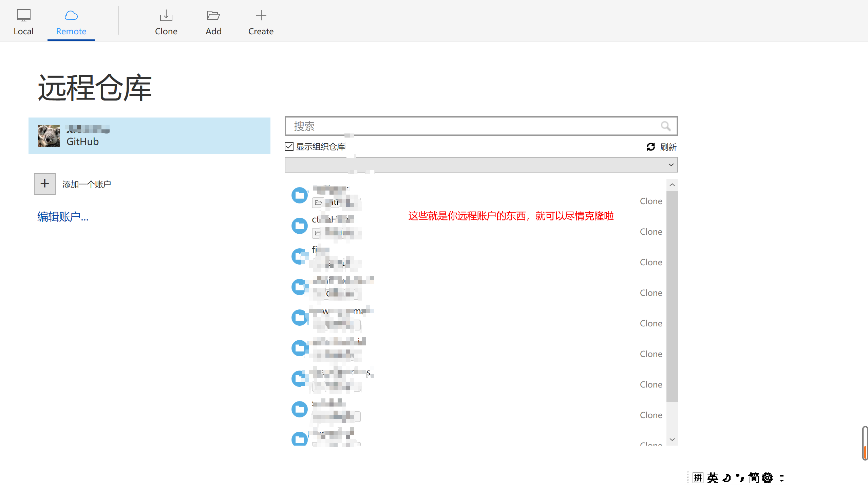Viewport: 868px width, 485px height.
Task: Click the Create plus icon in toolbar
Action: pyautogui.click(x=261, y=16)
